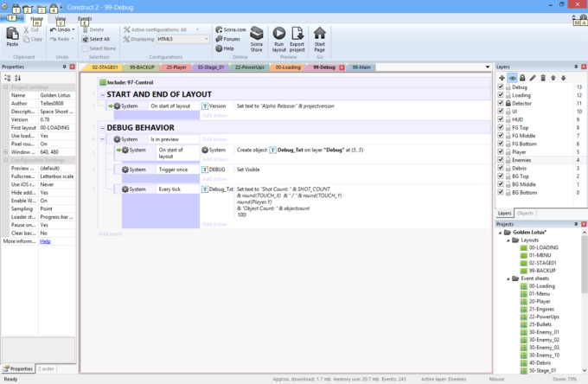Image resolution: width=588 pixels, height=384 pixels.
Task: Switch to the 02-STAGE01 tab
Action: [105, 67]
